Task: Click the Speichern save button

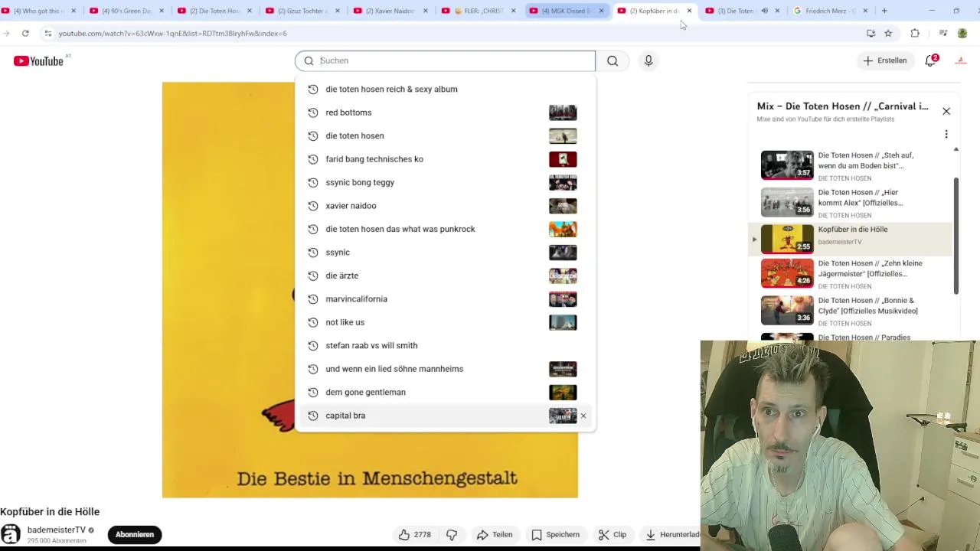Action: coord(555,534)
